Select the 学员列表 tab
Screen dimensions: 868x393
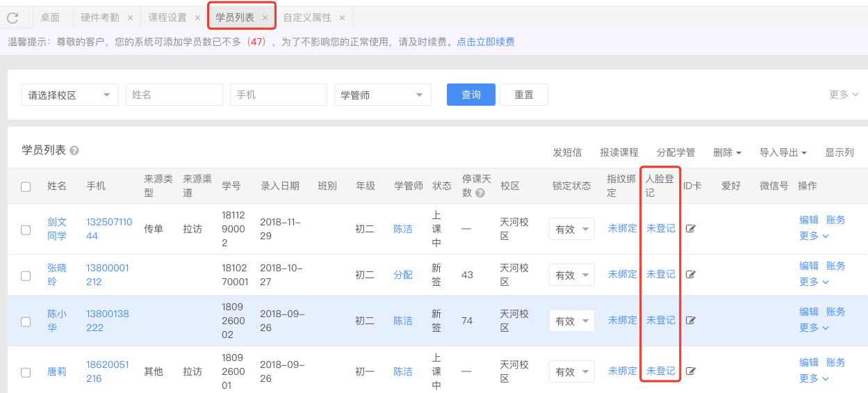235,17
